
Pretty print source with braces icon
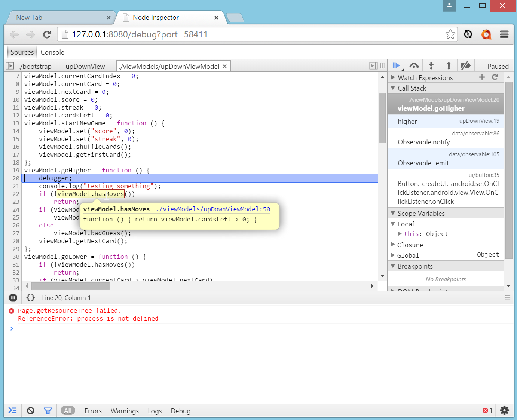(x=31, y=298)
